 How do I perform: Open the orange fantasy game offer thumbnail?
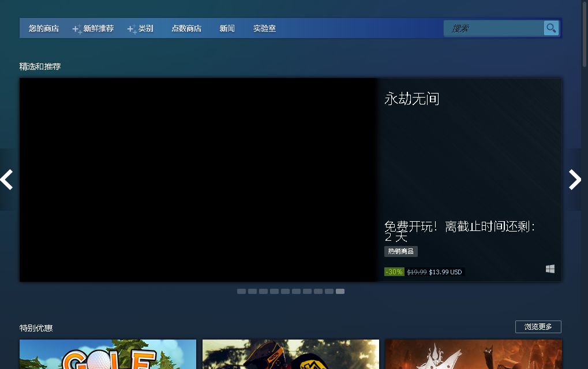pos(474,355)
